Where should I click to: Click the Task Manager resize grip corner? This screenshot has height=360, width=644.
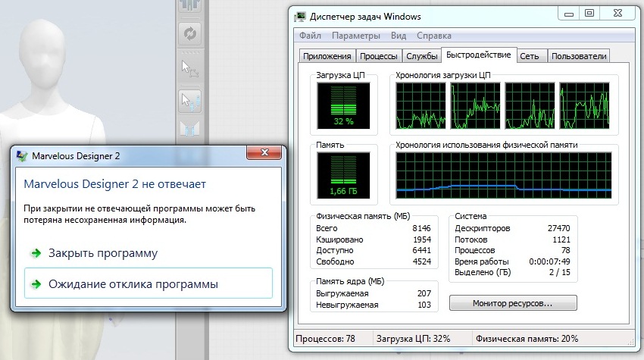(631, 342)
